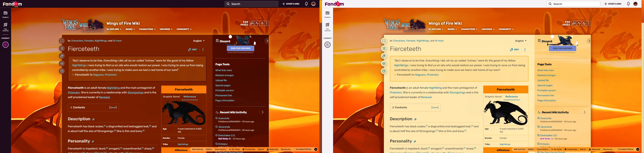
Task: Edit Personality section via pencil icon, dark-theme window
Action: (x=93, y=141)
